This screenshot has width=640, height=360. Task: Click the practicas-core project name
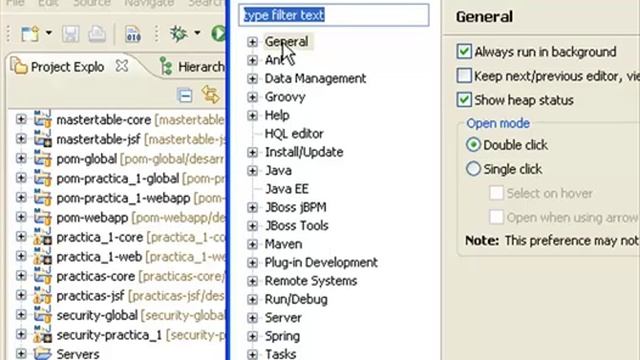96,276
